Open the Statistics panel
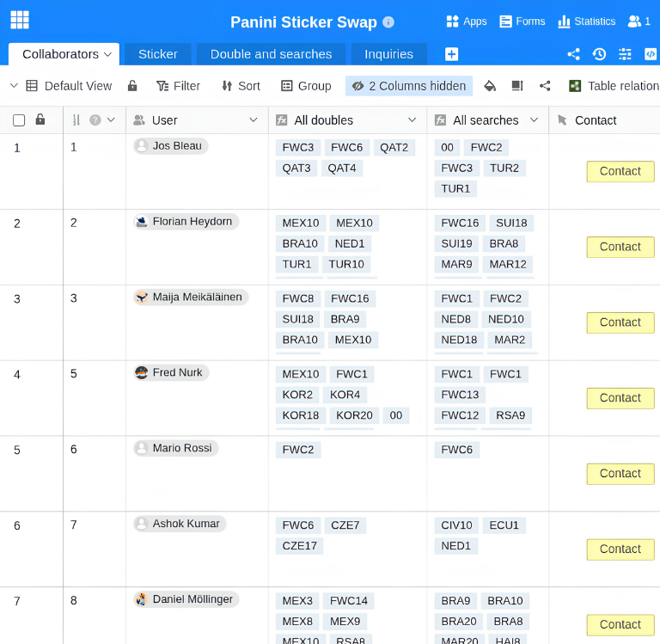This screenshot has height=644, width=660. [x=586, y=21]
